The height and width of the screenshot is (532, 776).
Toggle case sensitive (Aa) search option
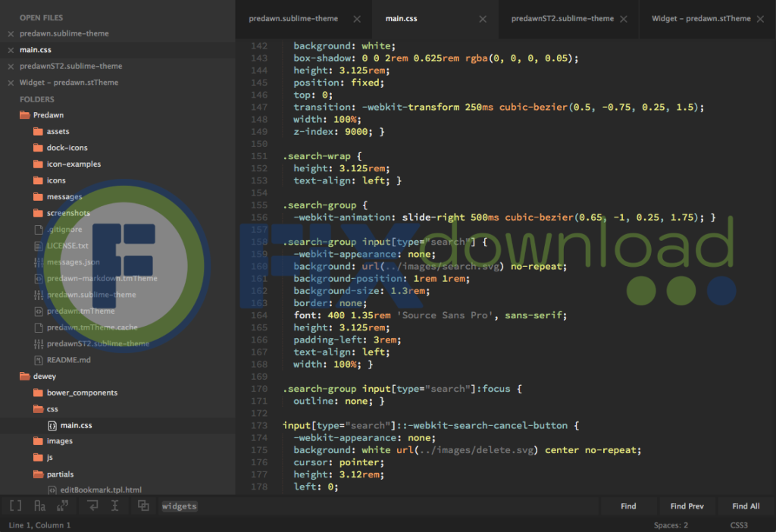tap(40, 506)
